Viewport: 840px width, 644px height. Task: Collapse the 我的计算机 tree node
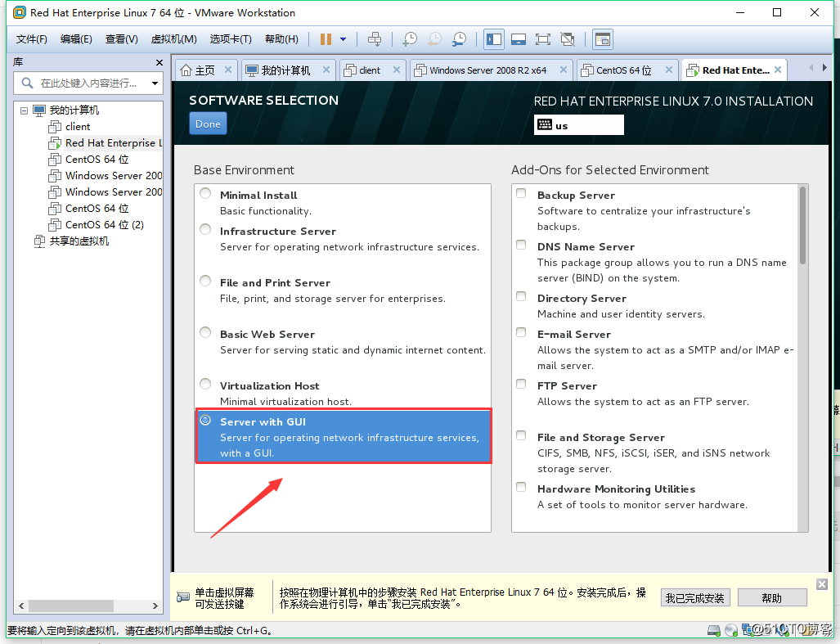click(x=24, y=110)
